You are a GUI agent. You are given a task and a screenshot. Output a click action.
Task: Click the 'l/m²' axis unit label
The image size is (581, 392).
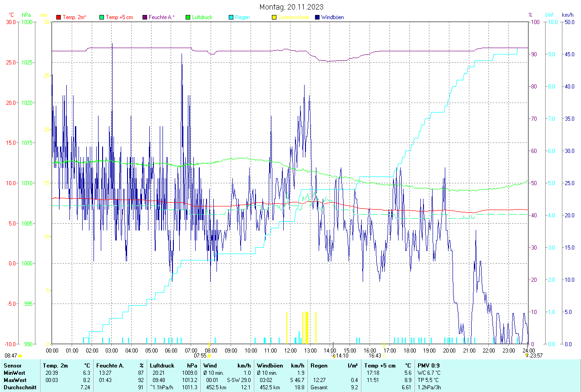(x=550, y=15)
